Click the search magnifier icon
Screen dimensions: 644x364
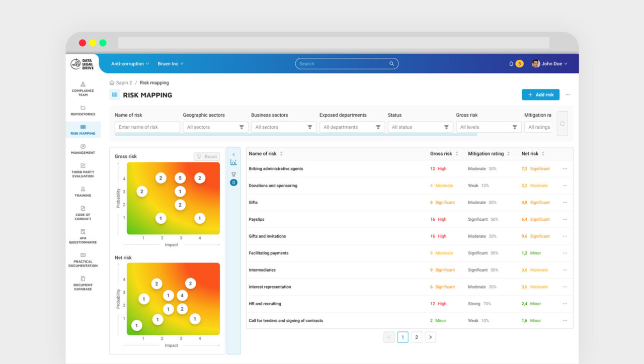pos(391,64)
